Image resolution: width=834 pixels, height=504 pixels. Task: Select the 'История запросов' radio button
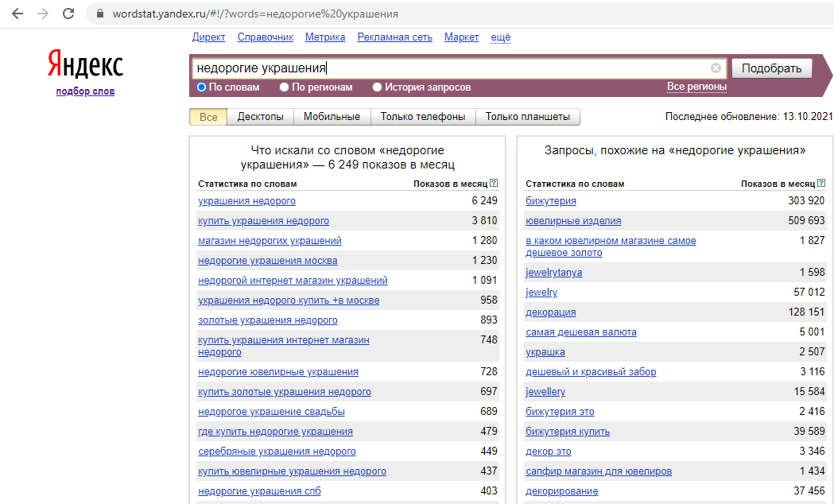pyautogui.click(x=377, y=87)
